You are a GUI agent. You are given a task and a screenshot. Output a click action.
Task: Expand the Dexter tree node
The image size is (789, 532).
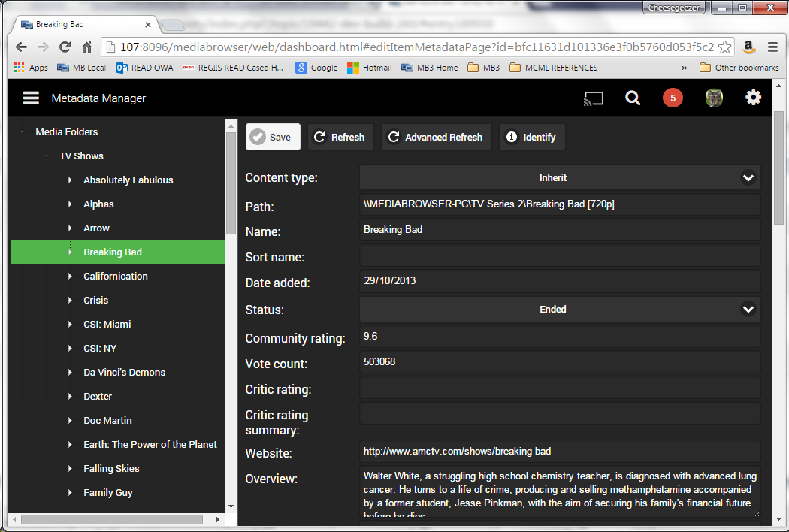pyautogui.click(x=70, y=397)
